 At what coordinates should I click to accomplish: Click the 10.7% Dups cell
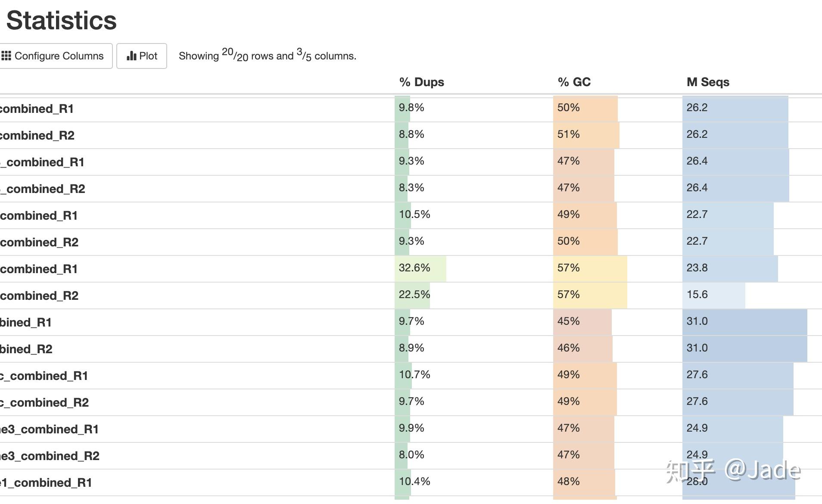pyautogui.click(x=414, y=375)
